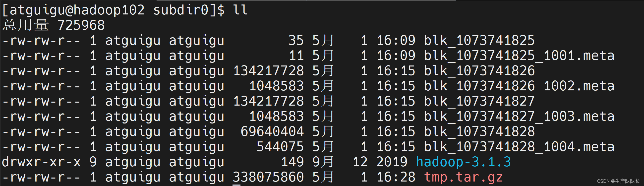Click day 12 in hadoop-3.1.3 row
644x186 pixels.
point(360,162)
